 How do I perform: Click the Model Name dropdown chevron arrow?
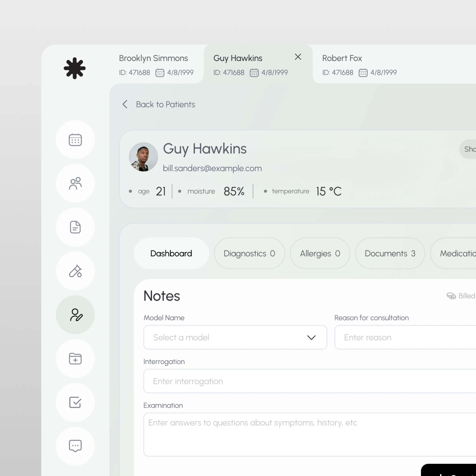point(311,338)
